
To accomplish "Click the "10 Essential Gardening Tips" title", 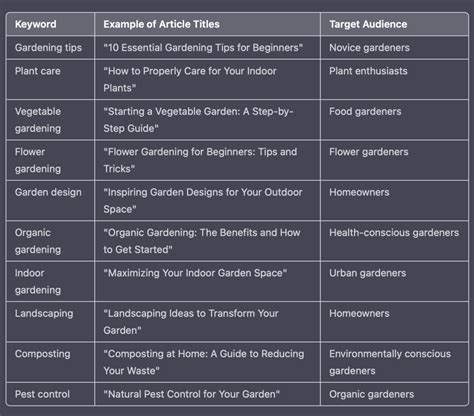I will tap(203, 48).
